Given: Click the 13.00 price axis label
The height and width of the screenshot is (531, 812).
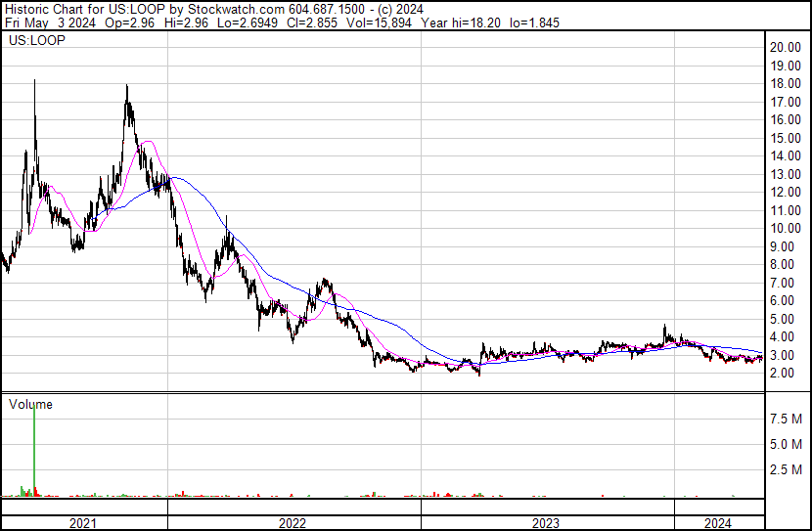Looking at the screenshot, I should coord(786,174).
